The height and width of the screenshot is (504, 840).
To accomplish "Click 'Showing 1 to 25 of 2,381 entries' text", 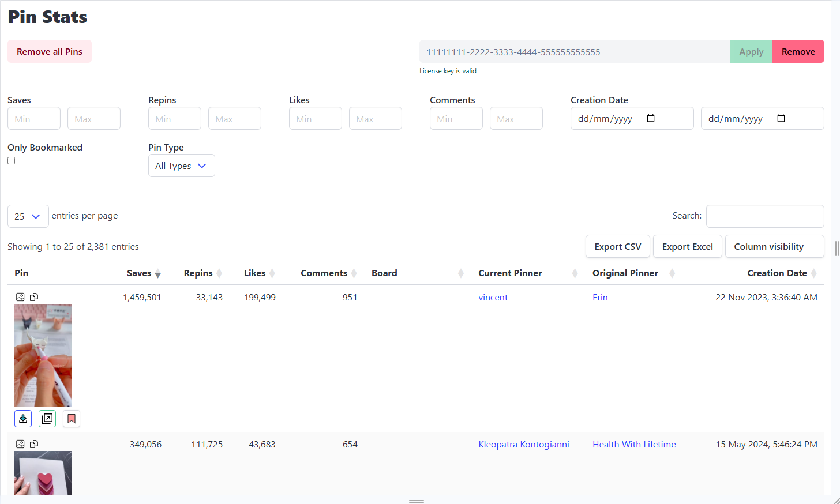I will (x=73, y=247).
